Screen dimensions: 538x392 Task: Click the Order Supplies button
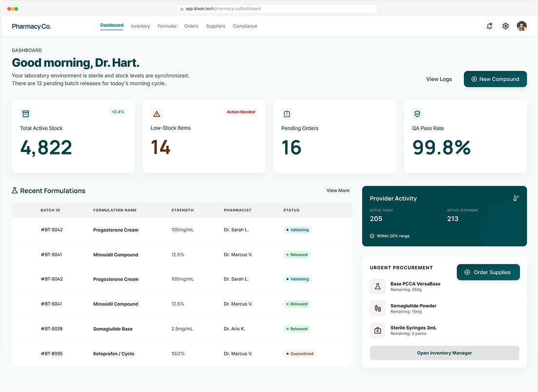(488, 272)
